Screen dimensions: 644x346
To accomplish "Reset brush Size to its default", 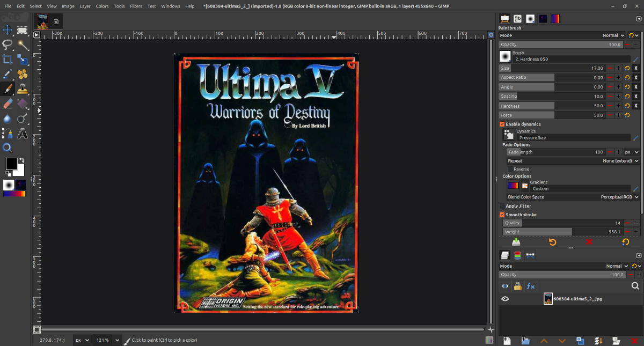I will click(627, 69).
